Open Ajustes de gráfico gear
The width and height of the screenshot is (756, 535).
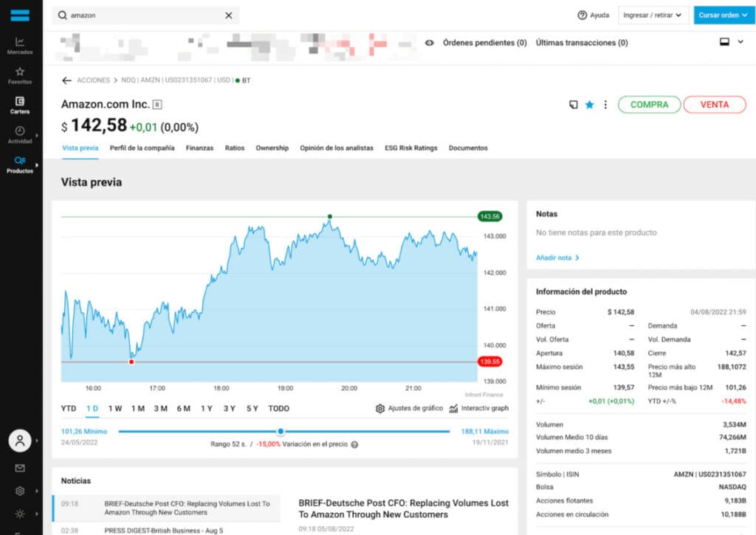point(380,409)
